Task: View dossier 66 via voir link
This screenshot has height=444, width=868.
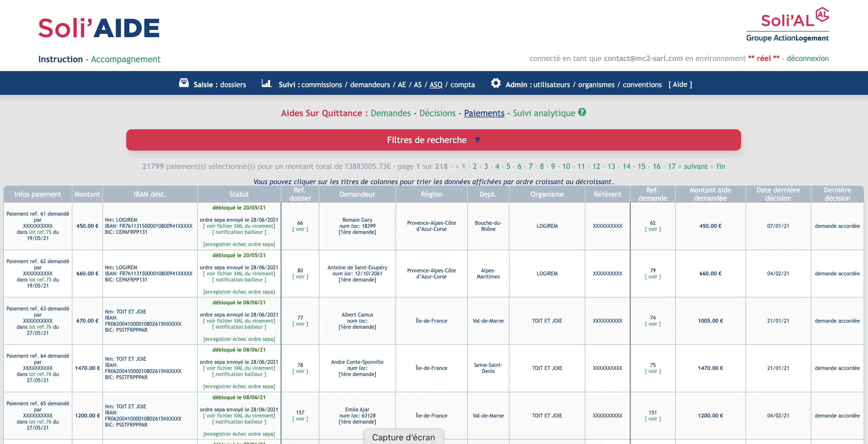Action: click(x=300, y=229)
